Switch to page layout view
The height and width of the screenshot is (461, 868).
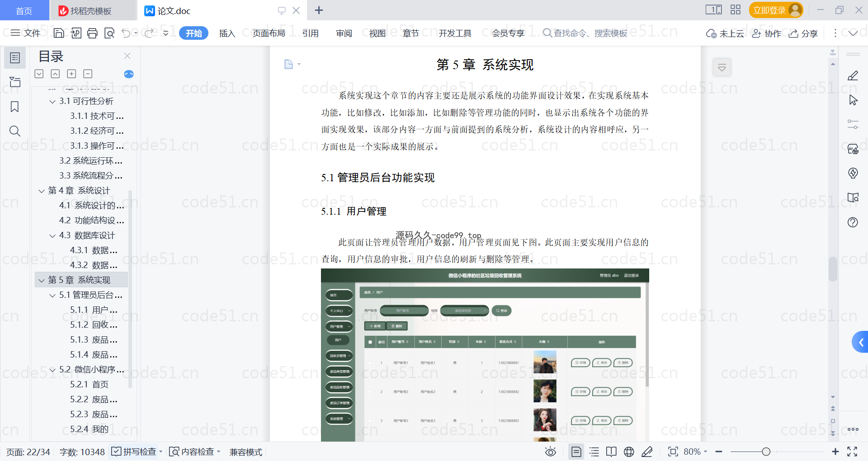pyautogui.click(x=576, y=452)
